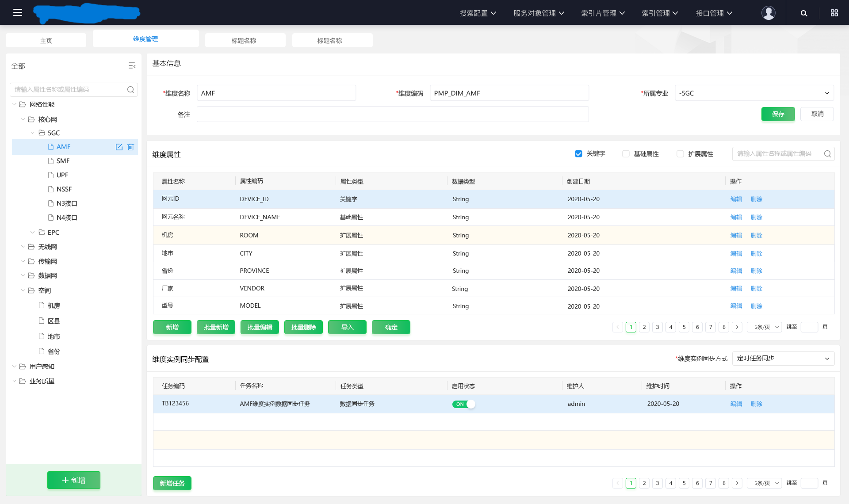Collapse the sidebar tree panel icon

tap(132, 65)
